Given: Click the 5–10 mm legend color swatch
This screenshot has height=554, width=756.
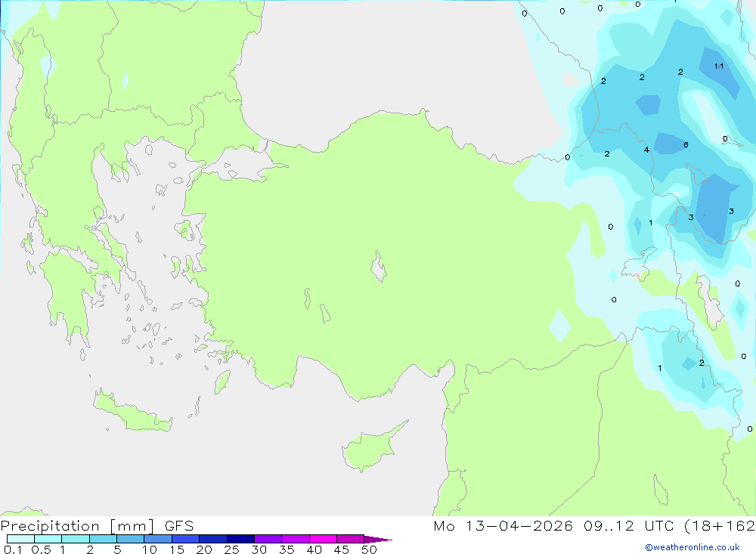Looking at the screenshot, I should 131,539.
